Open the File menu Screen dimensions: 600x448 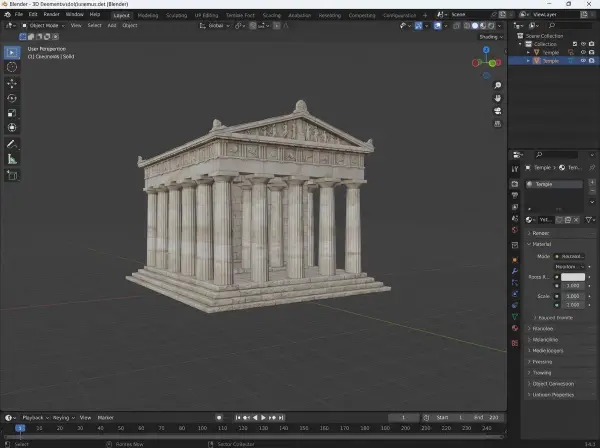point(18,15)
